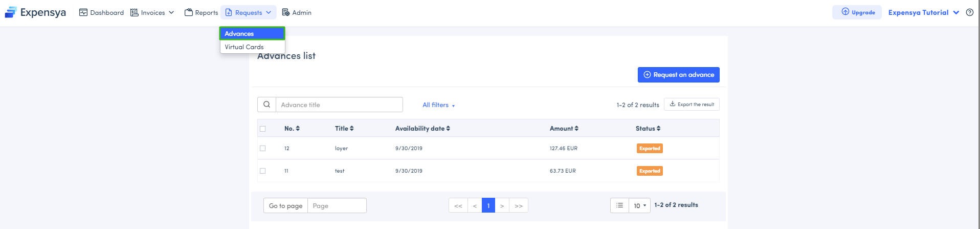
Task: Sort by Availability date column arrows
Action: (x=448, y=129)
